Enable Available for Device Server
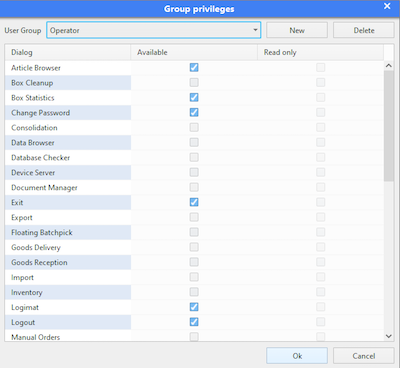Image resolution: width=400 pixels, height=368 pixels. [x=194, y=172]
